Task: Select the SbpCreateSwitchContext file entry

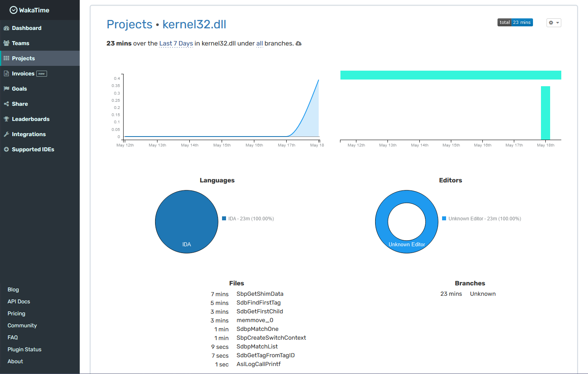Action: 271,338
